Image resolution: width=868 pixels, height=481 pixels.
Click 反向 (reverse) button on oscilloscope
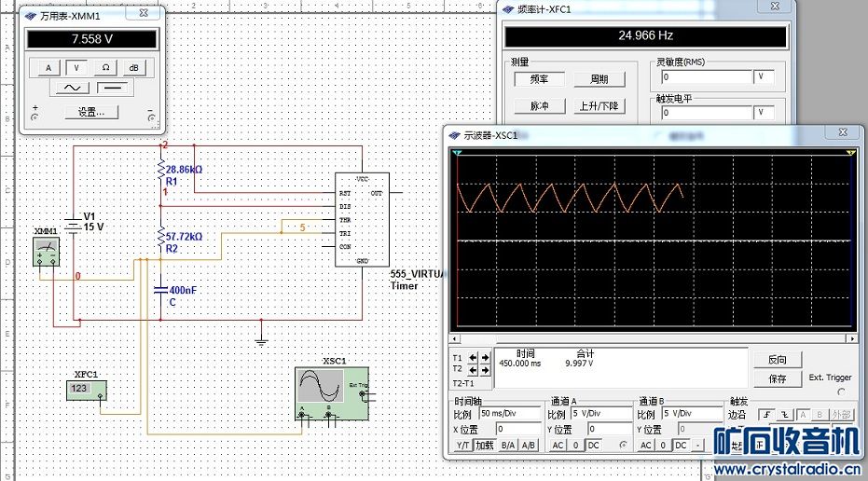tap(777, 360)
